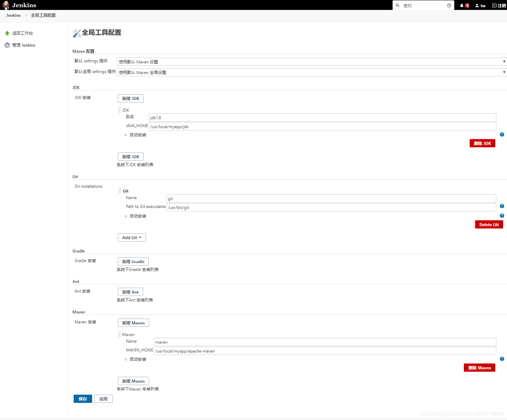Click the 新增 Ant button
The image size is (507, 420).
[x=131, y=292]
